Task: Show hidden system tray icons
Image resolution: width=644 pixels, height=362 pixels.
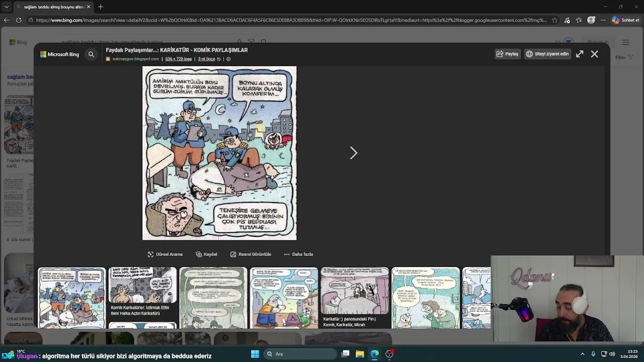Action: [x=583, y=354]
